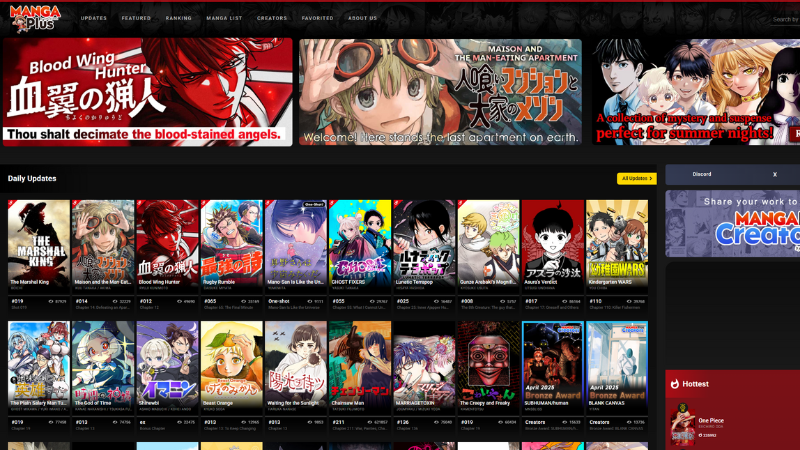Open the Lunatic Terrapop cover
This screenshot has width=800, height=450.
click(424, 246)
